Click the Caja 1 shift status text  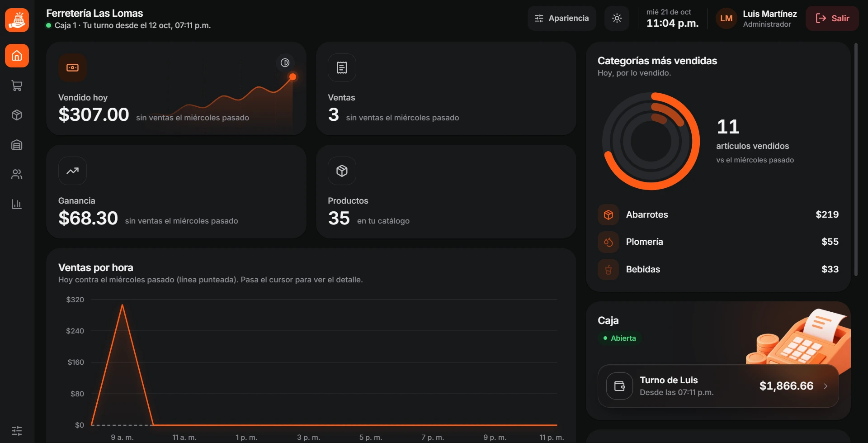[x=132, y=25]
